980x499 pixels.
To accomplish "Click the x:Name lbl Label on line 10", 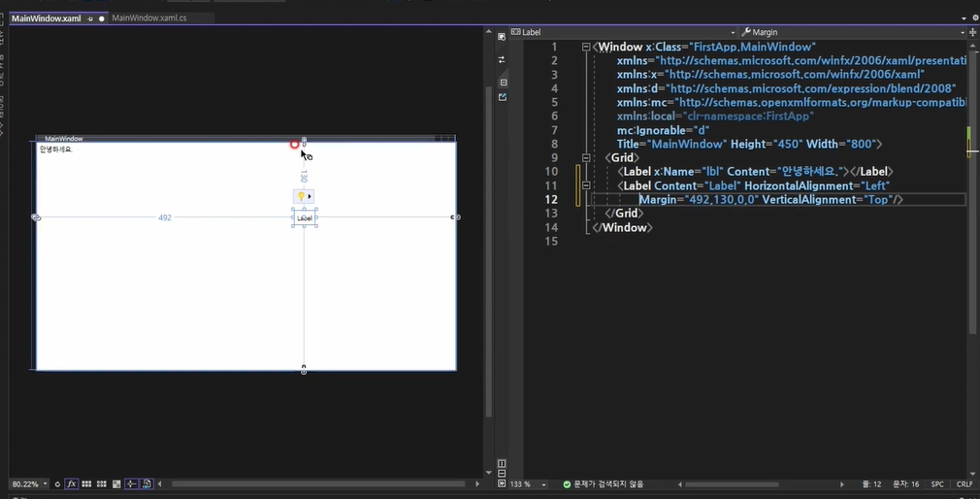I will tap(755, 171).
